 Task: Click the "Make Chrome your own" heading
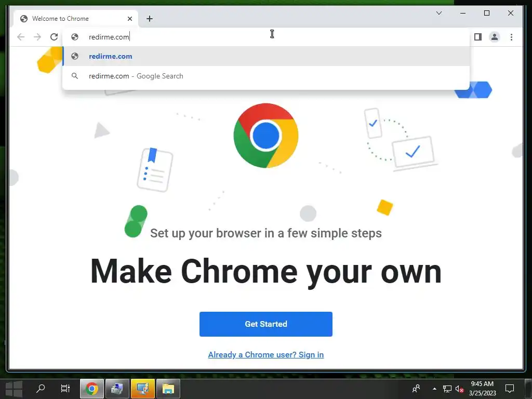(x=266, y=271)
